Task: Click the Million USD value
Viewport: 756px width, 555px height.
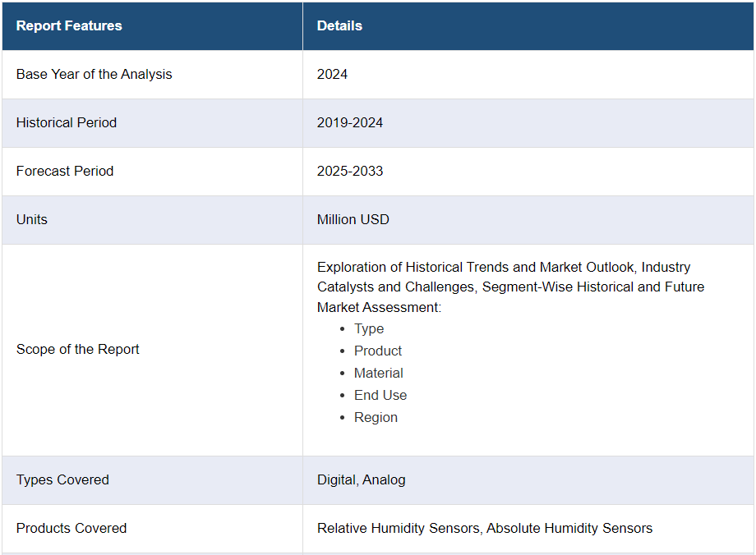Action: [353, 219]
